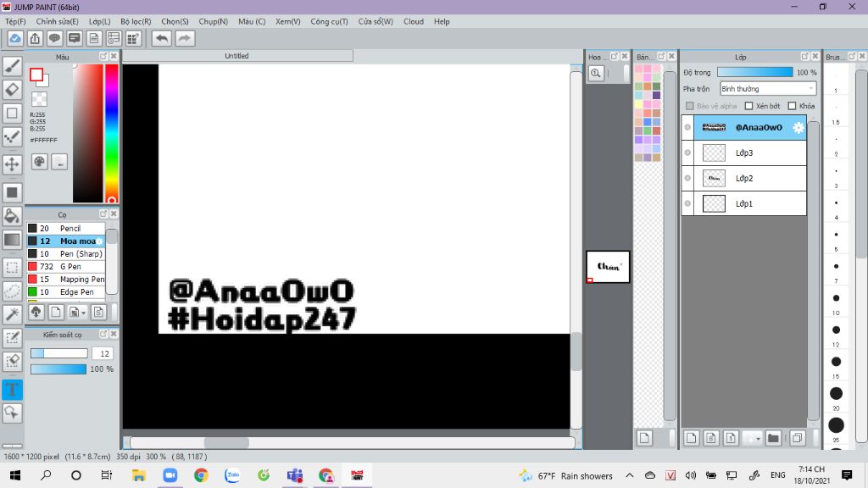Viewport: 868px width, 488px height.
Task: Click the export/share toolbar icon
Action: click(35, 38)
